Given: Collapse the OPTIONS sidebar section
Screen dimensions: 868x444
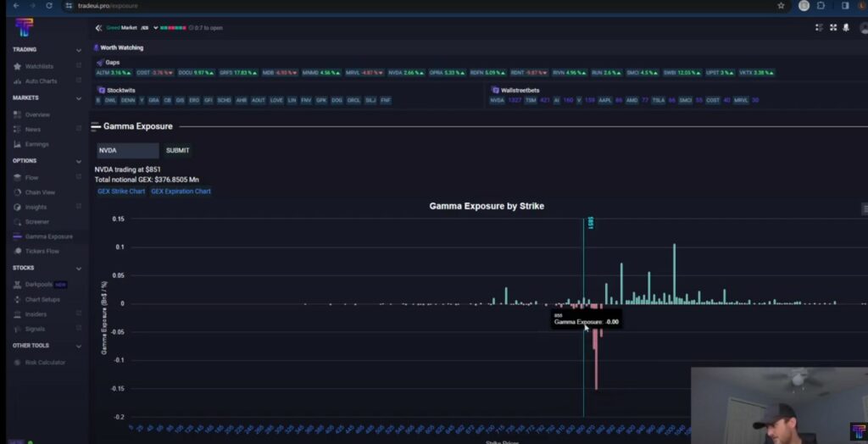Looking at the screenshot, I should (79, 161).
